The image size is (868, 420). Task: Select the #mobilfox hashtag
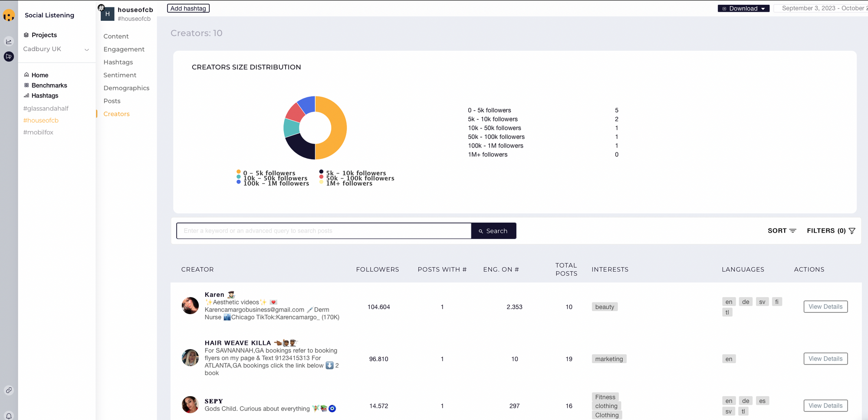tap(38, 132)
